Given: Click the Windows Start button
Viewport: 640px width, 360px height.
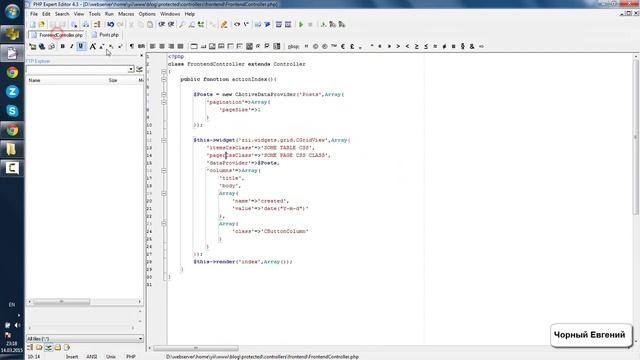Looking at the screenshot, I should pos(12,11).
